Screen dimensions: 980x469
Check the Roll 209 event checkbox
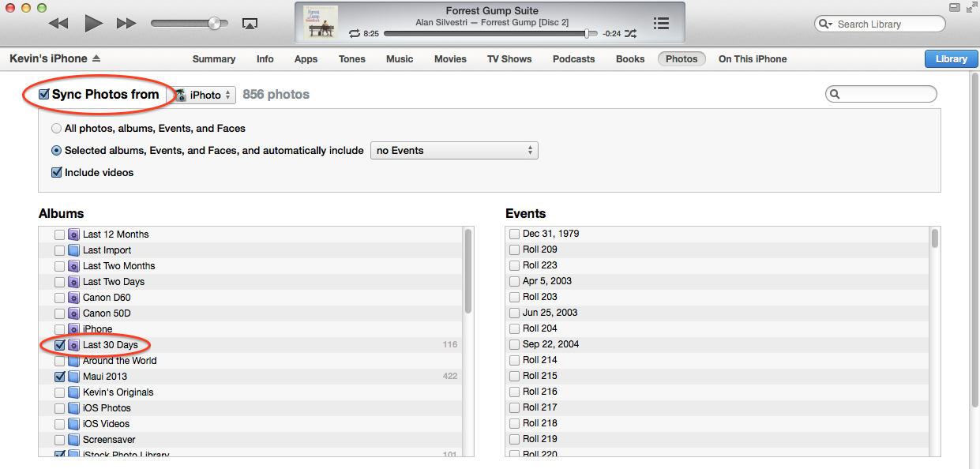coord(514,250)
